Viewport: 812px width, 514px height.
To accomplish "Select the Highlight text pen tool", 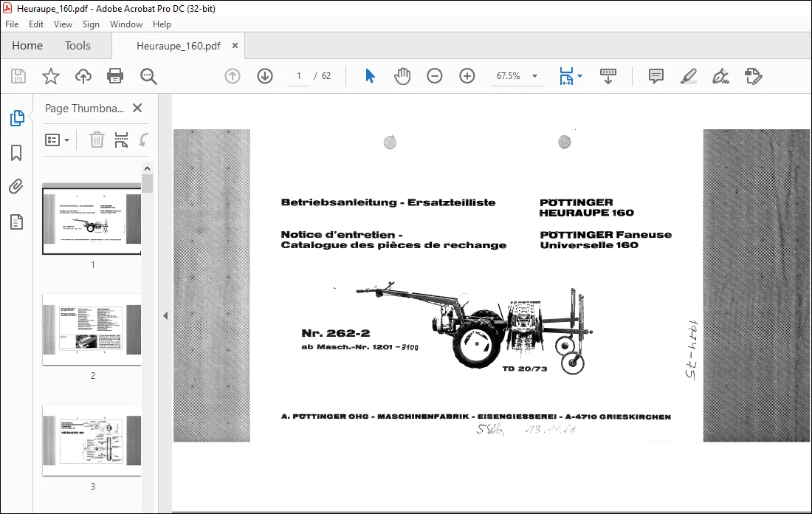I will point(688,76).
